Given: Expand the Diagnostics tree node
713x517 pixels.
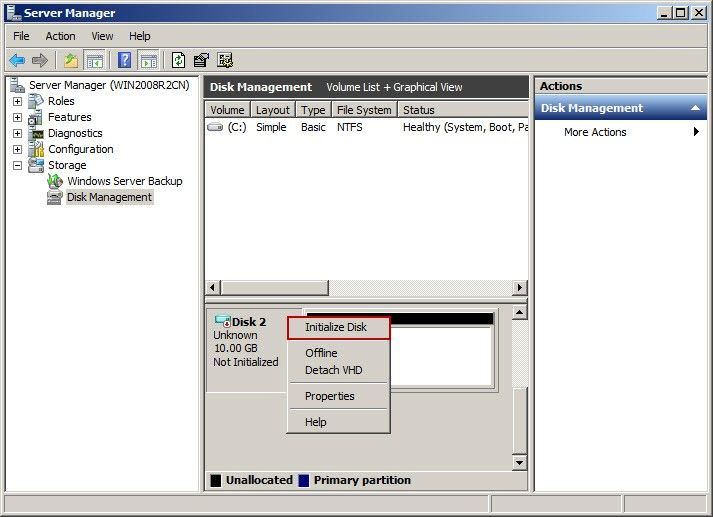Looking at the screenshot, I should [17, 133].
